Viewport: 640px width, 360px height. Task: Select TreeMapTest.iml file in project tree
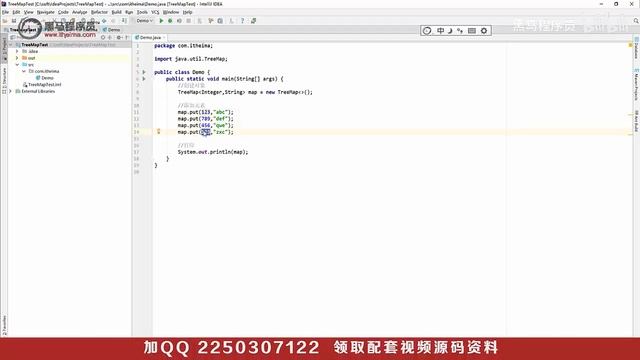click(x=44, y=84)
